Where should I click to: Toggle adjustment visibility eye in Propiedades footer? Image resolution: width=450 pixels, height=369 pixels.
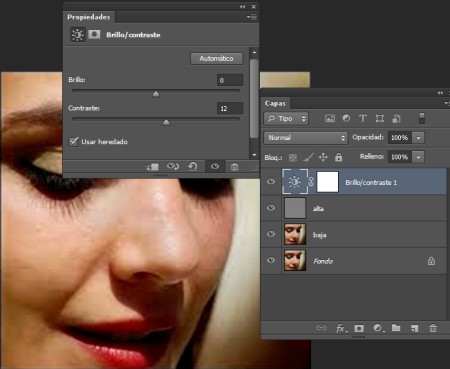coord(215,166)
